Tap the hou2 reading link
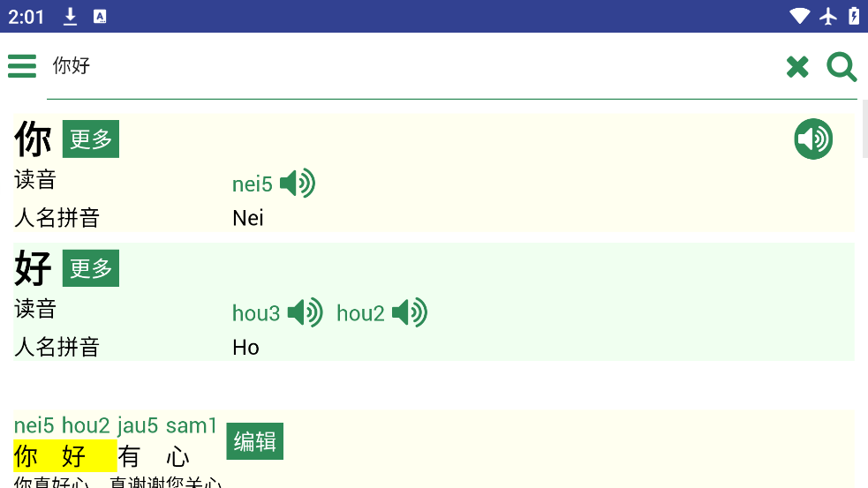Image resolution: width=868 pixels, height=488 pixels. click(x=360, y=313)
